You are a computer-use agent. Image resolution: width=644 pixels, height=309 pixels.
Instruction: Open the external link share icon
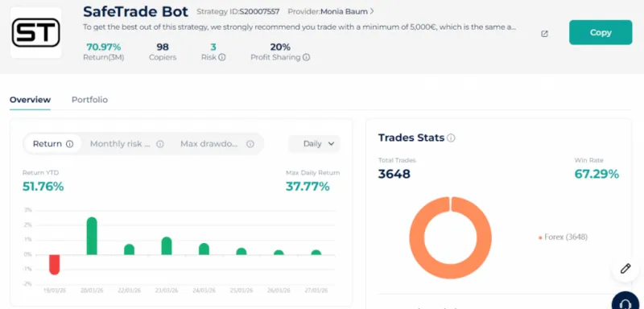click(544, 34)
